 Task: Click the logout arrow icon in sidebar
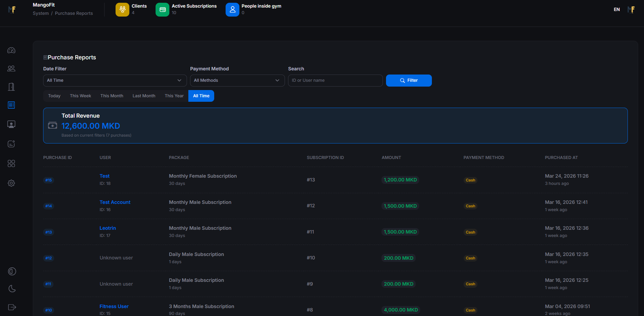pyautogui.click(x=12, y=307)
